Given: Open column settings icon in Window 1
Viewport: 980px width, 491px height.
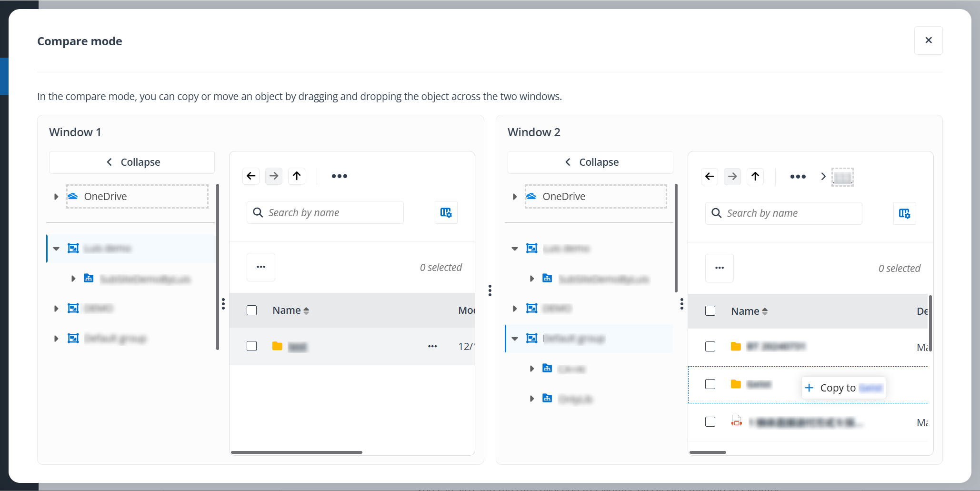Looking at the screenshot, I should click(446, 212).
